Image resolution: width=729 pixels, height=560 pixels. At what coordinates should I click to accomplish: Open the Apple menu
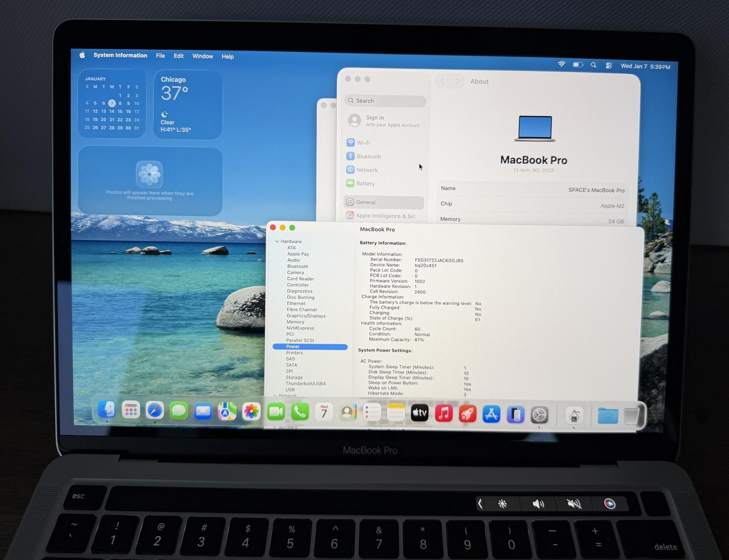coord(82,55)
